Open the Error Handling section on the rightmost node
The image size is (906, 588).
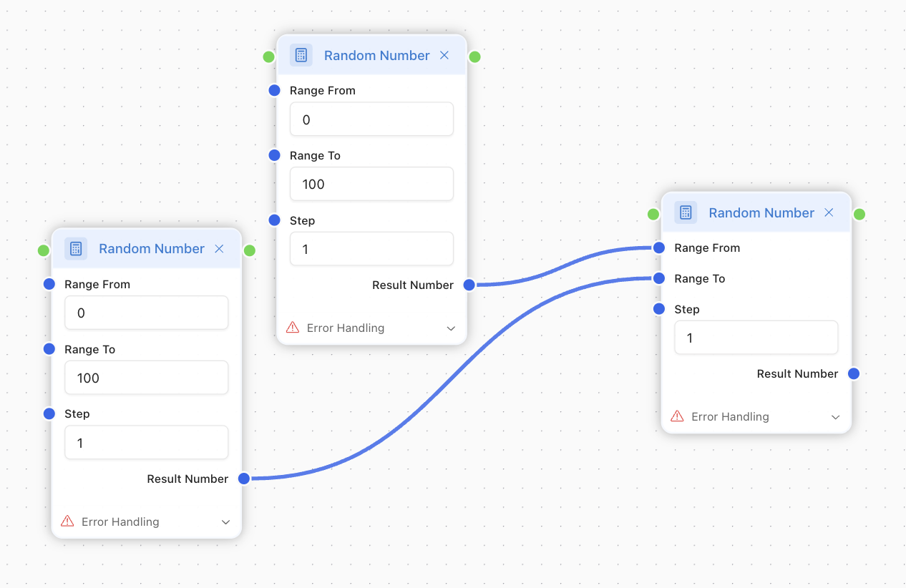point(835,417)
